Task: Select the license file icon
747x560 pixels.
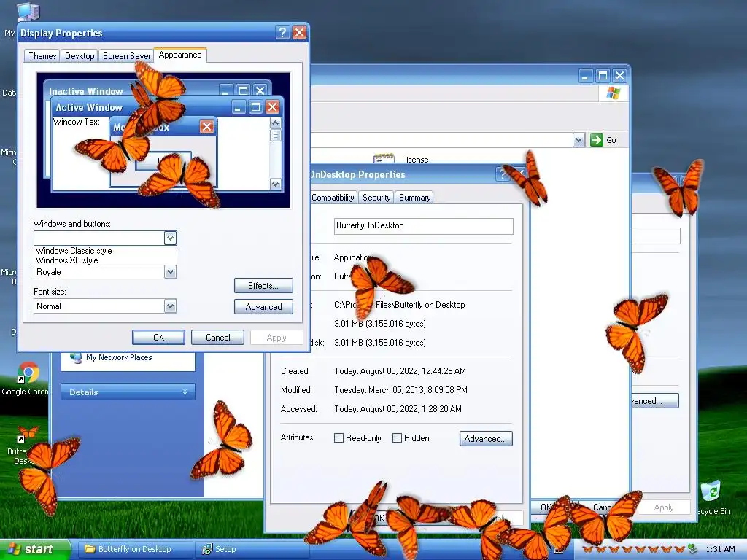Action: 384,158
